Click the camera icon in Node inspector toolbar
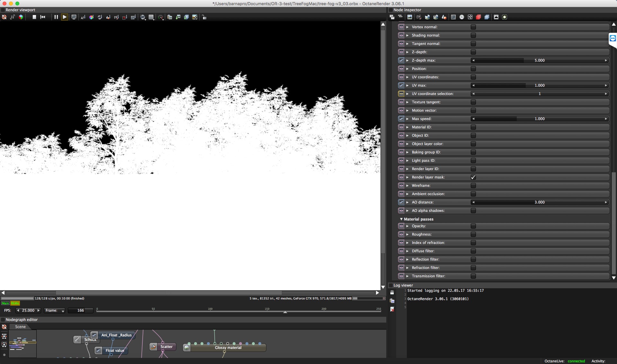Image resolution: width=617 pixels, height=364 pixels. (419, 17)
